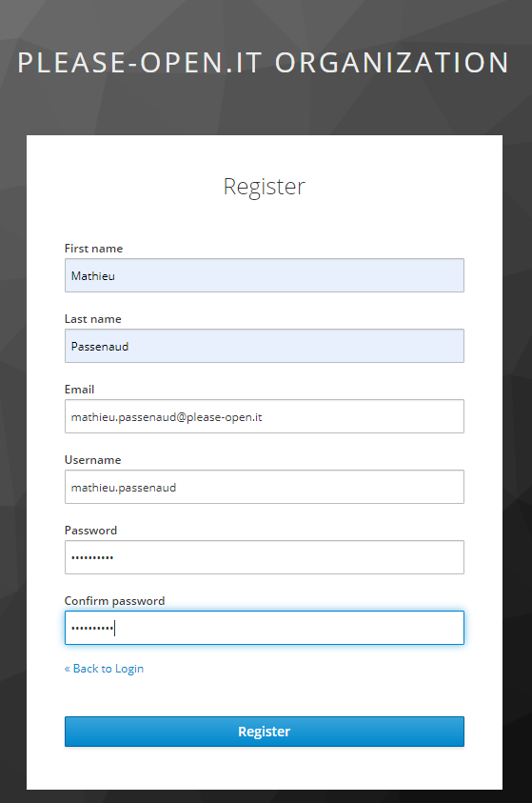Click into the Username text box
Screen dimensions: 532x803
tap(264, 487)
